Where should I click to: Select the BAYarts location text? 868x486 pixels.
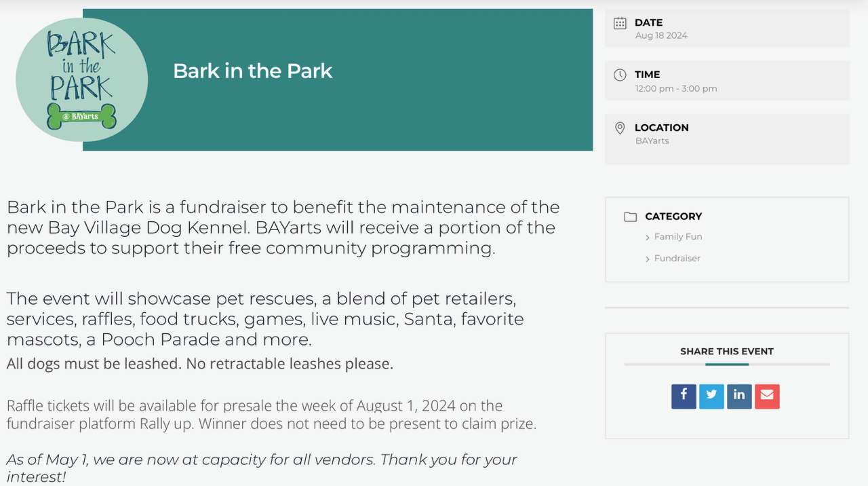point(652,141)
